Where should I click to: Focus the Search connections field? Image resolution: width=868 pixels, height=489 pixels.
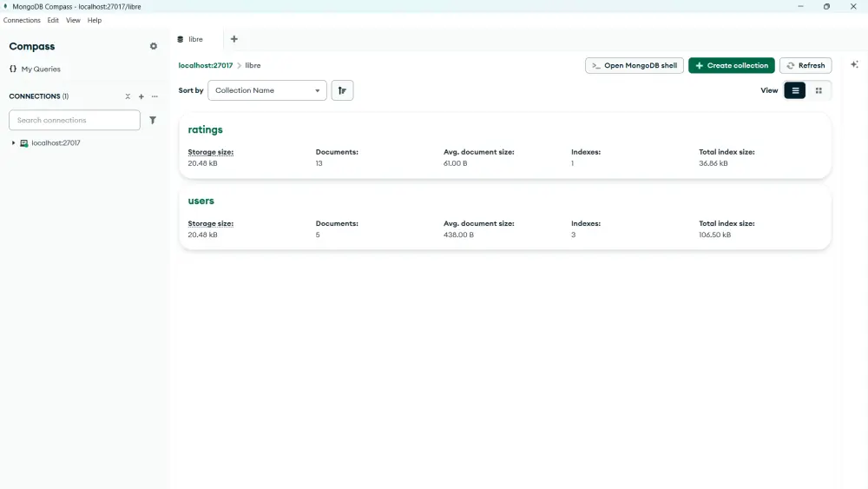point(75,120)
